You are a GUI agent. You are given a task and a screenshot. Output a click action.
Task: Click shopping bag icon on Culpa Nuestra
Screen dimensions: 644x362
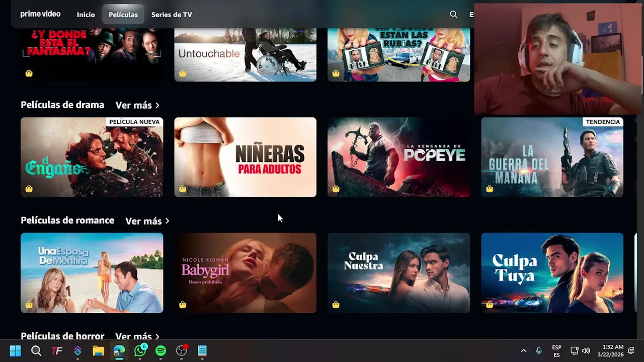click(336, 305)
